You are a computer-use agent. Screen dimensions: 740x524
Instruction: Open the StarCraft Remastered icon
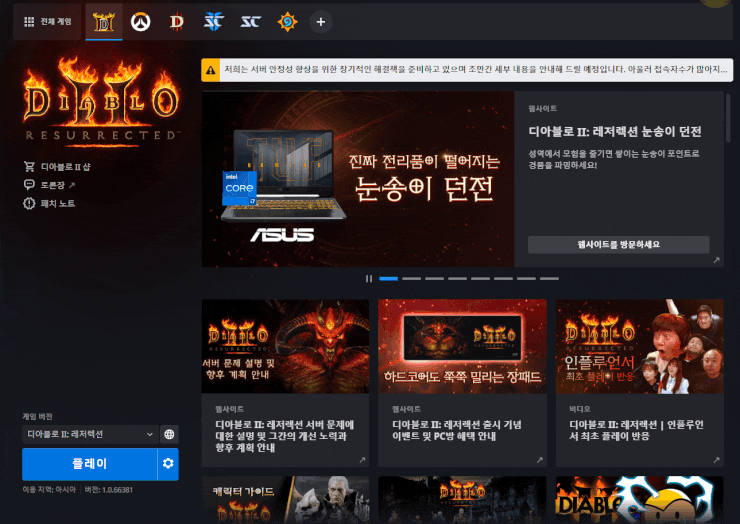(250, 21)
